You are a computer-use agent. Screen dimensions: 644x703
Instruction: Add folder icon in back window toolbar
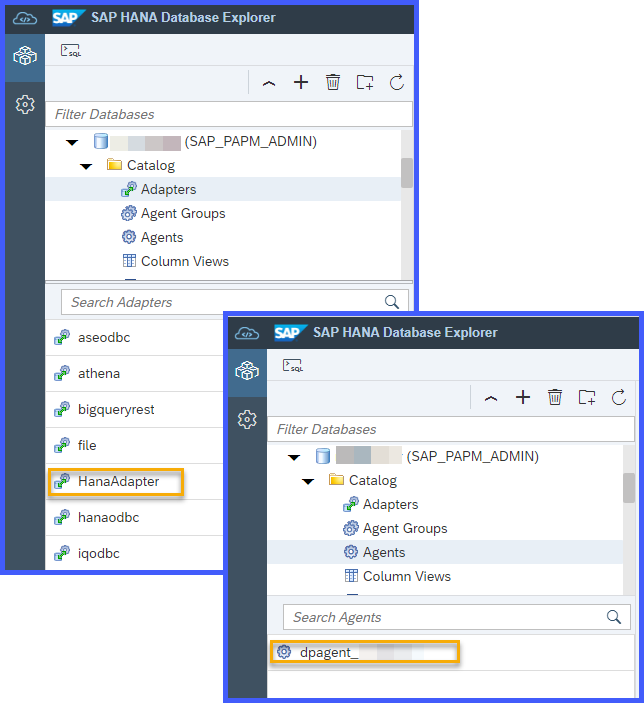(x=365, y=82)
